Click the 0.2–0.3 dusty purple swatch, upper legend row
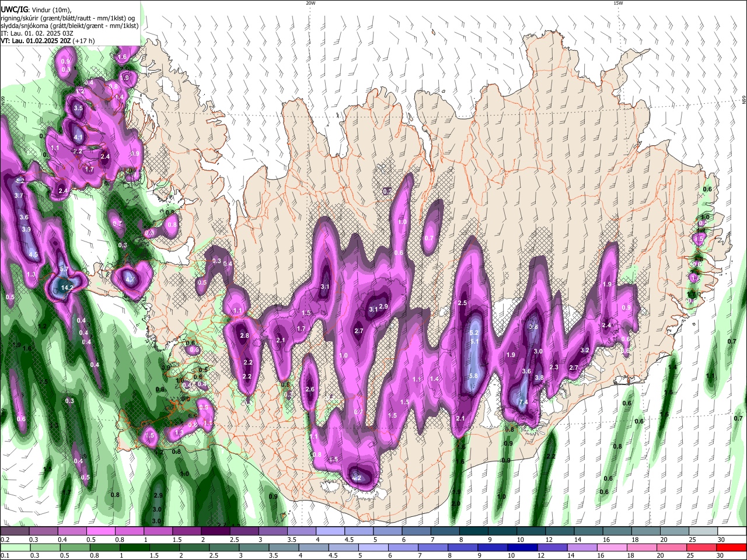Screen dimensions: 747x560 [16, 531]
